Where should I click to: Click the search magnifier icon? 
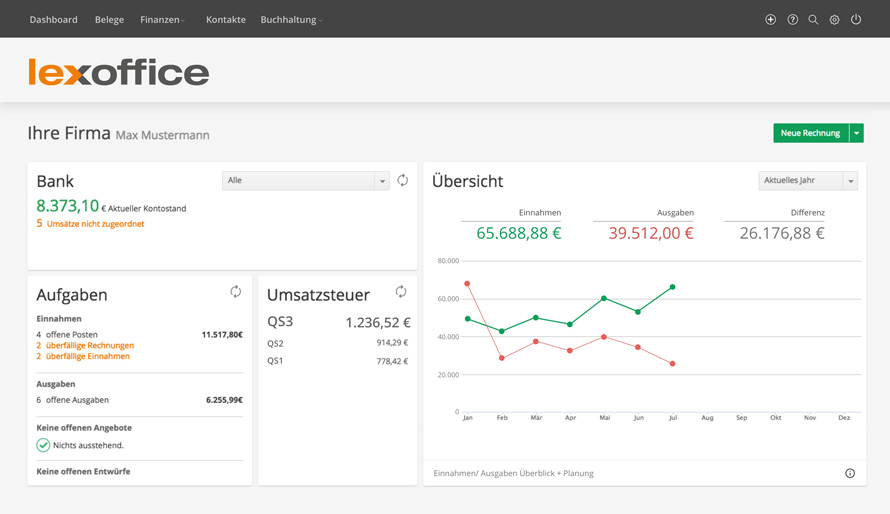tap(813, 20)
